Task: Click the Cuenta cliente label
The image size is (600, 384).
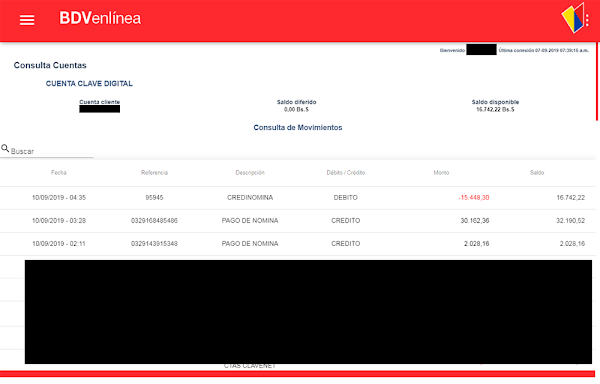Action: click(x=99, y=102)
